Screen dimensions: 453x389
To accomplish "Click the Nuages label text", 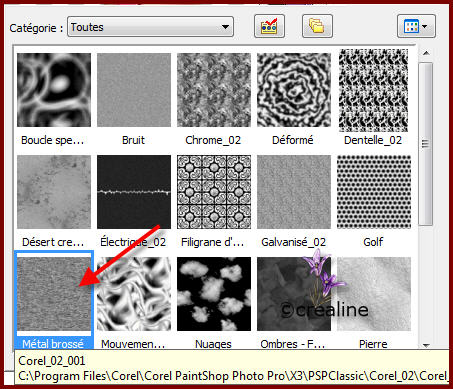I will click(x=213, y=344).
